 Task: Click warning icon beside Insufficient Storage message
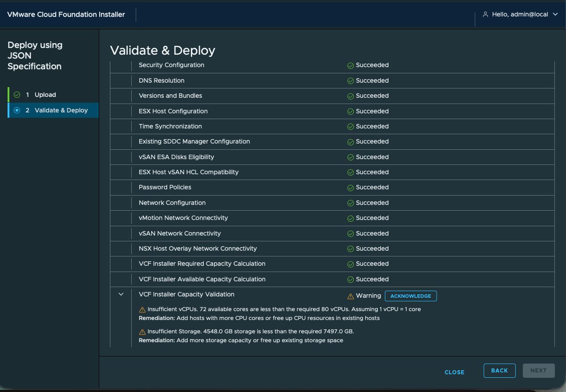pyautogui.click(x=142, y=332)
